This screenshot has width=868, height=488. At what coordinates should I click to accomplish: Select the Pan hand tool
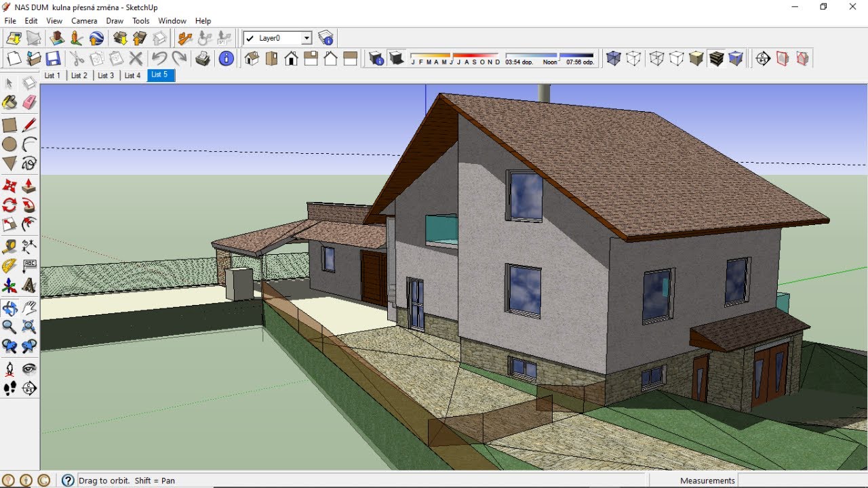(29, 308)
